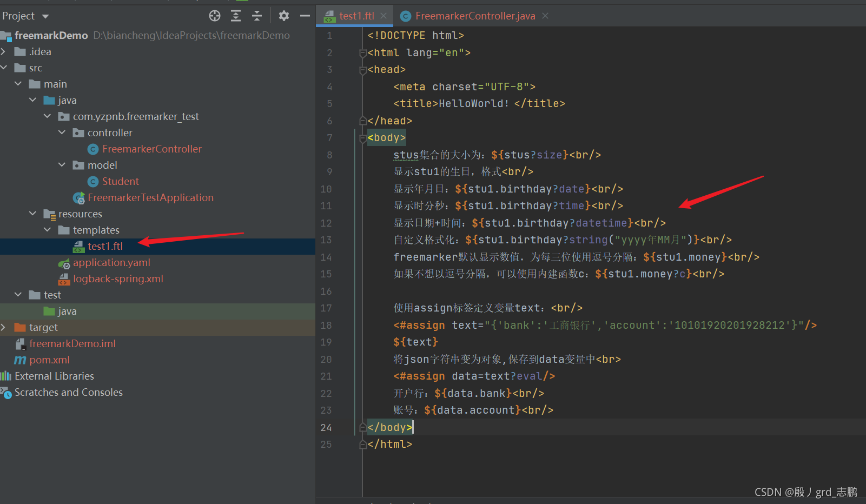
Task: Click the Expand All icon in Project toolbar
Action: point(236,16)
